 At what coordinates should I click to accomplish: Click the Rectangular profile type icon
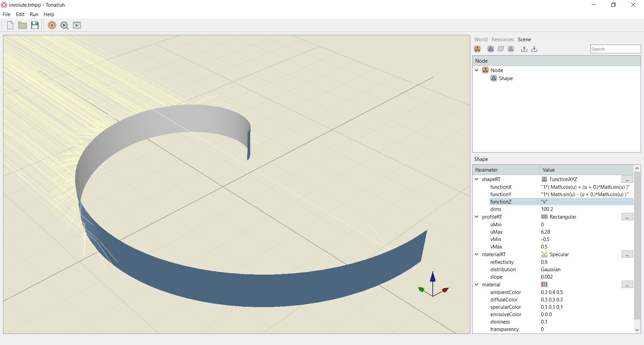tap(544, 217)
